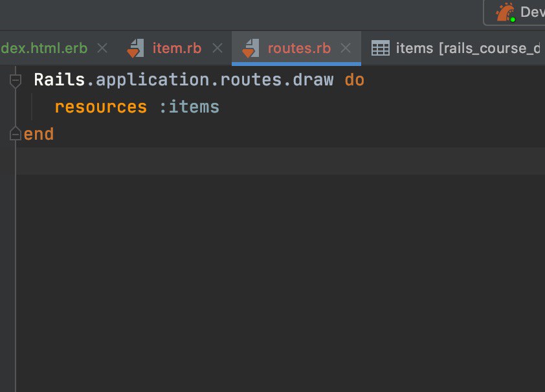This screenshot has height=392, width=545.
Task: Click the Ruby file icon on item.rb
Action: tap(135, 48)
